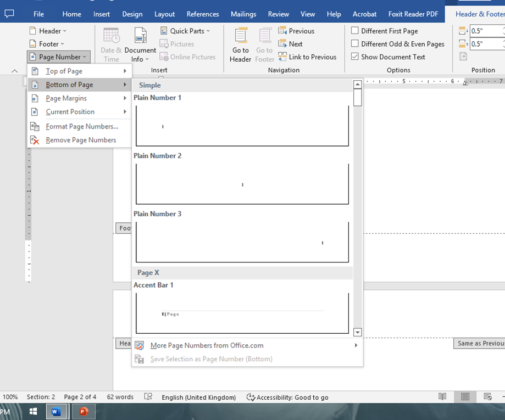The image size is (505, 420).
Task: Switch to the Insert tab
Action: (x=102, y=14)
